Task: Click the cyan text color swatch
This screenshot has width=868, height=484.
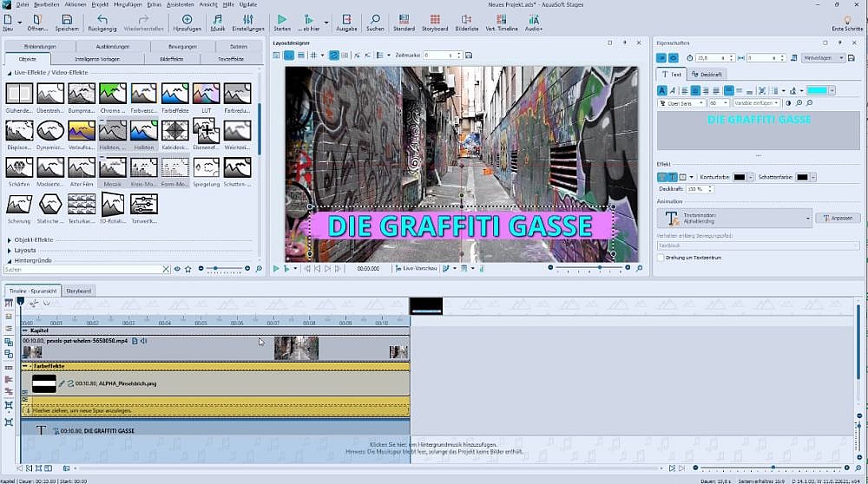Action: (816, 90)
